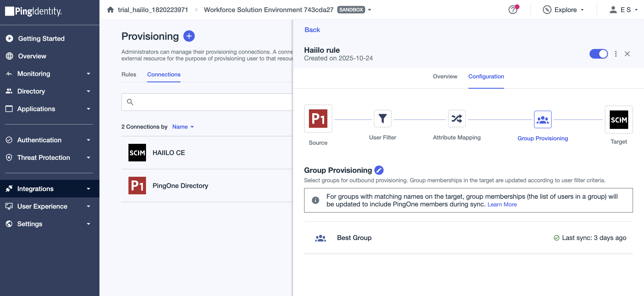
Task: Click the connections search field
Action: pos(207,102)
